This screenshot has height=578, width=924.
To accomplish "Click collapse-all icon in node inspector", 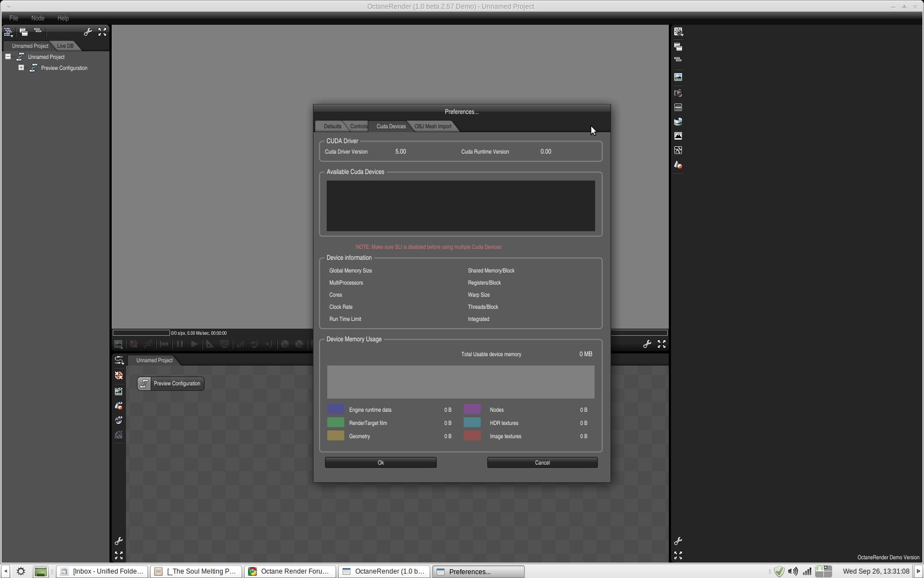I will [678, 59].
